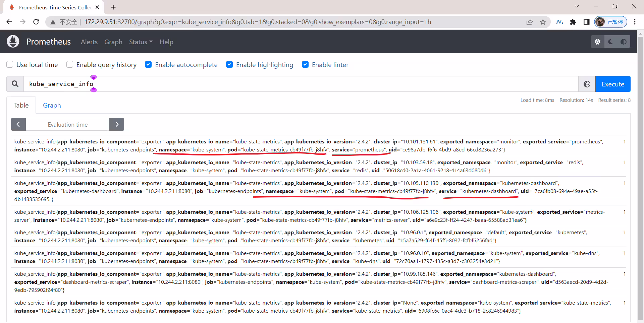Screen dimensions: 644x323
Task: Click the Prometheus flame logo
Action: 13,42
